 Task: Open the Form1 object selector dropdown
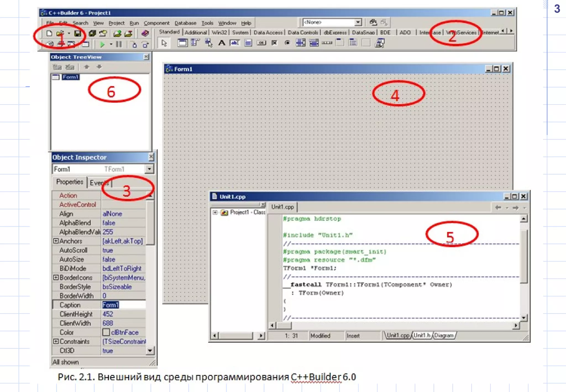[149, 169]
